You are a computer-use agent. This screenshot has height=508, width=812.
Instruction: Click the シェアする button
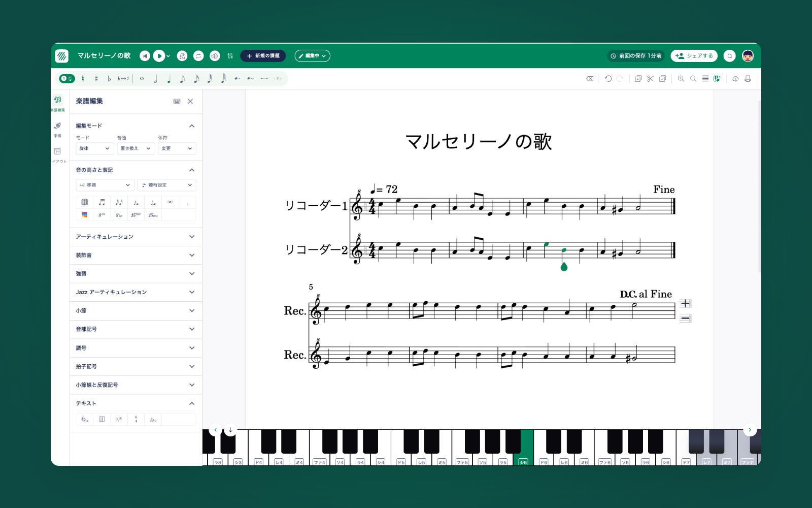tap(694, 56)
